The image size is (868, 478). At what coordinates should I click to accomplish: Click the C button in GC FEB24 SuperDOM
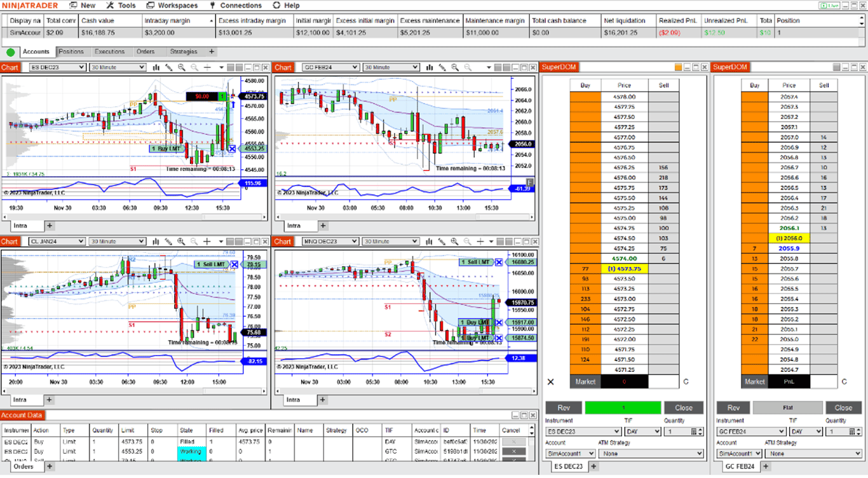click(x=844, y=382)
